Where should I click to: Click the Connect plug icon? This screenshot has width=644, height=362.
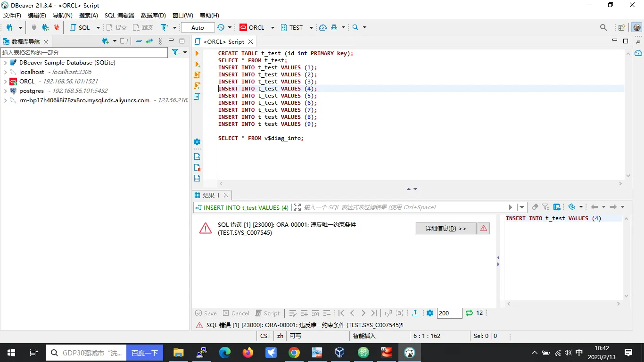(34, 28)
